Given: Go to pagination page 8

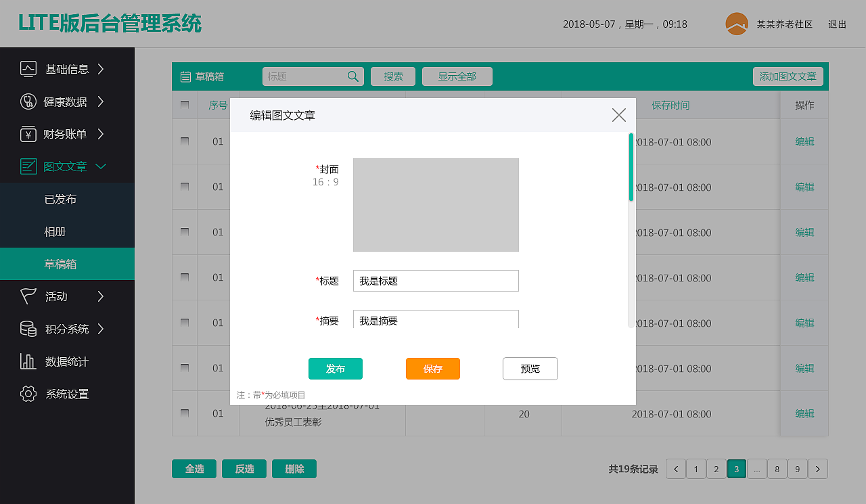Looking at the screenshot, I should pyautogui.click(x=777, y=468).
